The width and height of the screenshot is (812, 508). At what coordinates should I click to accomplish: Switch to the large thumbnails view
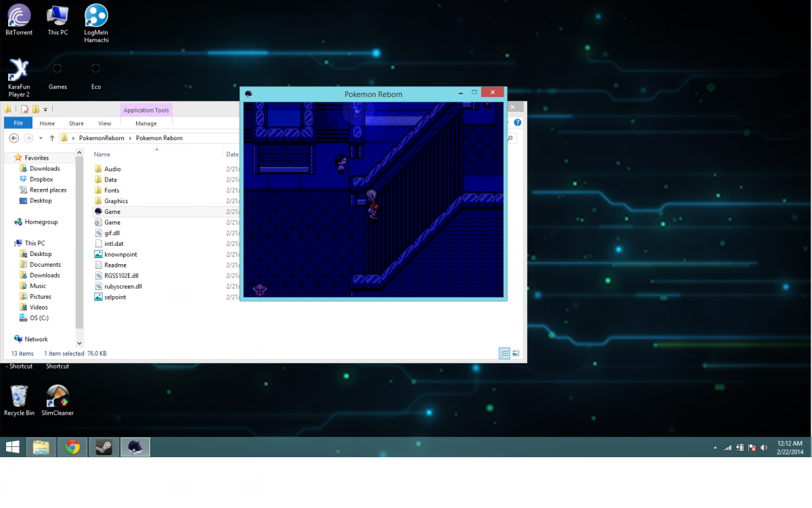[516, 353]
